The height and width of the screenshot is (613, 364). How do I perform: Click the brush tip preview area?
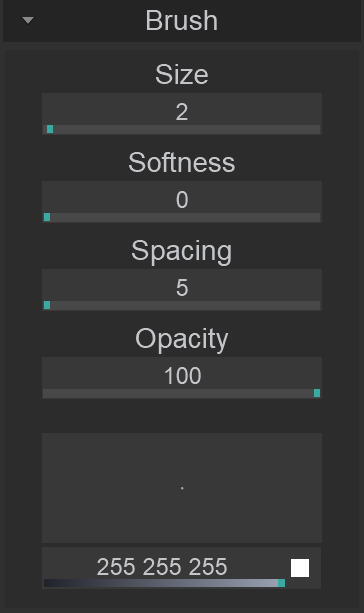(x=182, y=488)
